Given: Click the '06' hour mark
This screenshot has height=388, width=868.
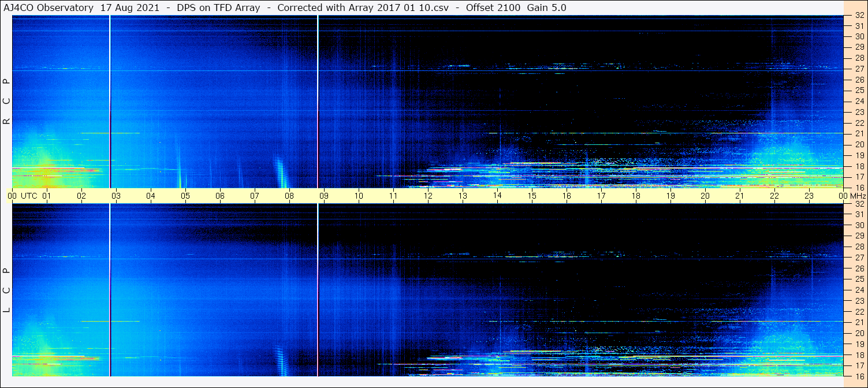Looking at the screenshot, I should click(x=220, y=196).
